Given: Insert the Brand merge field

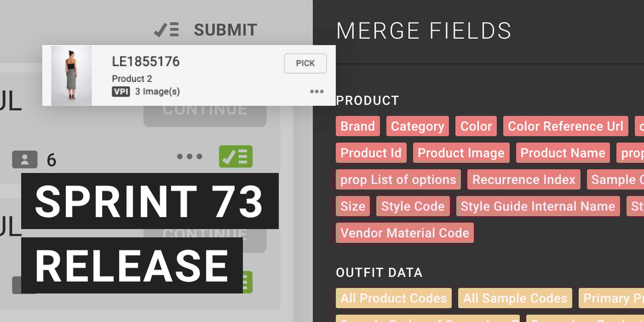Looking at the screenshot, I should (x=358, y=126).
